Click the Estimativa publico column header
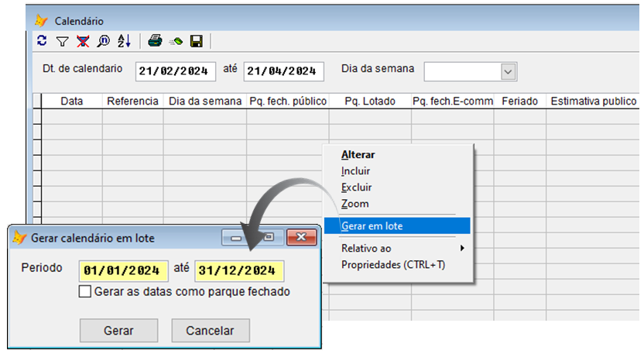This screenshot has height=354, width=644. click(x=593, y=101)
